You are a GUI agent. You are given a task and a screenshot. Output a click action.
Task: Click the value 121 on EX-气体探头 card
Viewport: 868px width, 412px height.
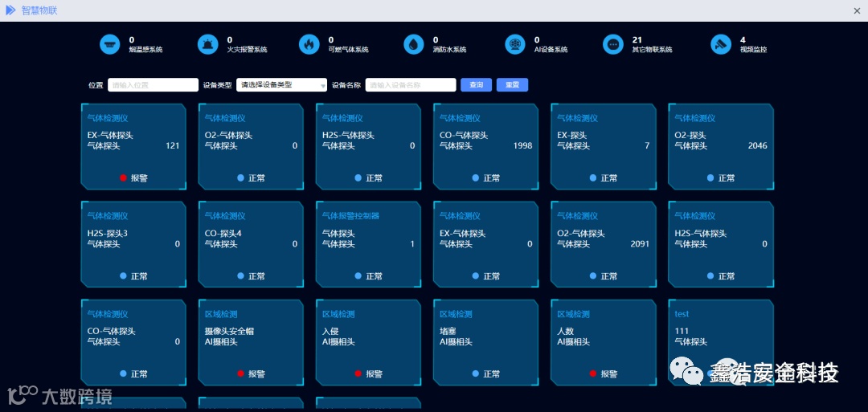coord(173,146)
